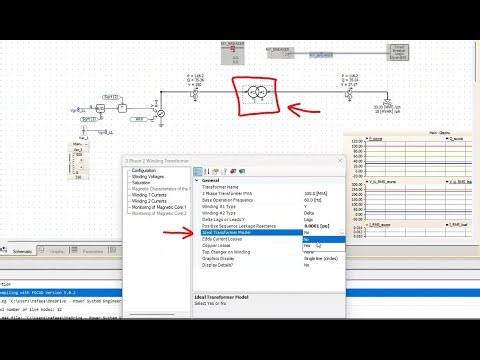Open the Winding Voltages page
This screenshot has height=360, width=480.
148,177
